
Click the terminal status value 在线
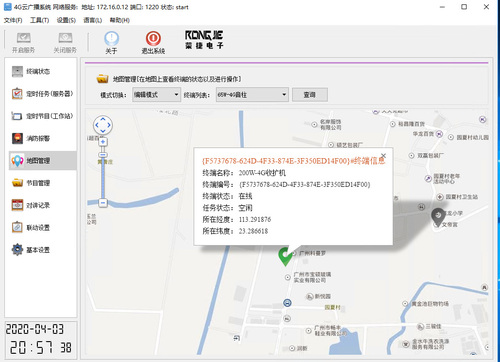pos(245,196)
